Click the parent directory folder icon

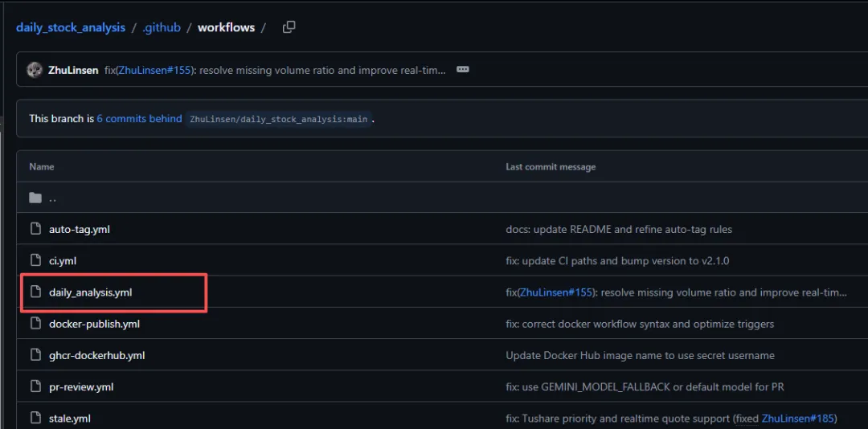tap(35, 198)
